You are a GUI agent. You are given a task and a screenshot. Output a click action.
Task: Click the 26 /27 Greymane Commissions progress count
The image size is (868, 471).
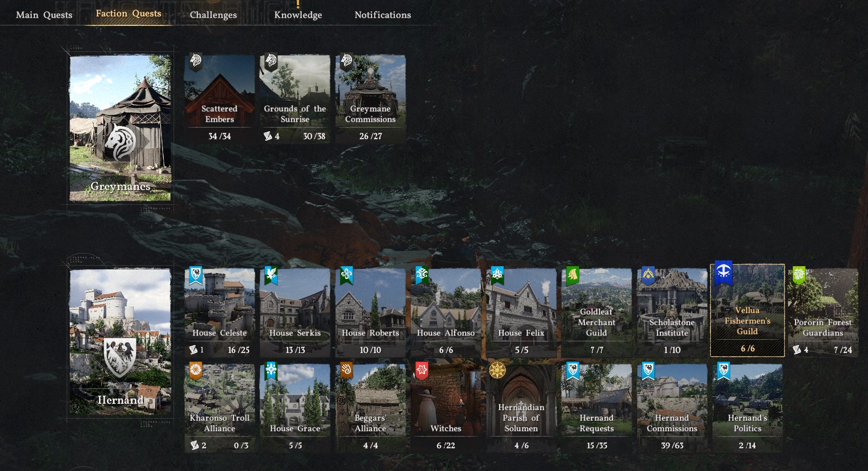370,136
